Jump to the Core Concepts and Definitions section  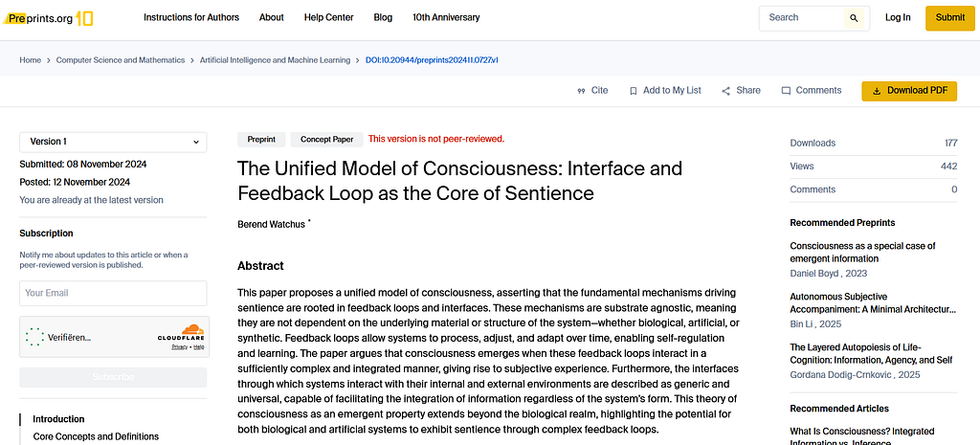pyautogui.click(x=96, y=436)
